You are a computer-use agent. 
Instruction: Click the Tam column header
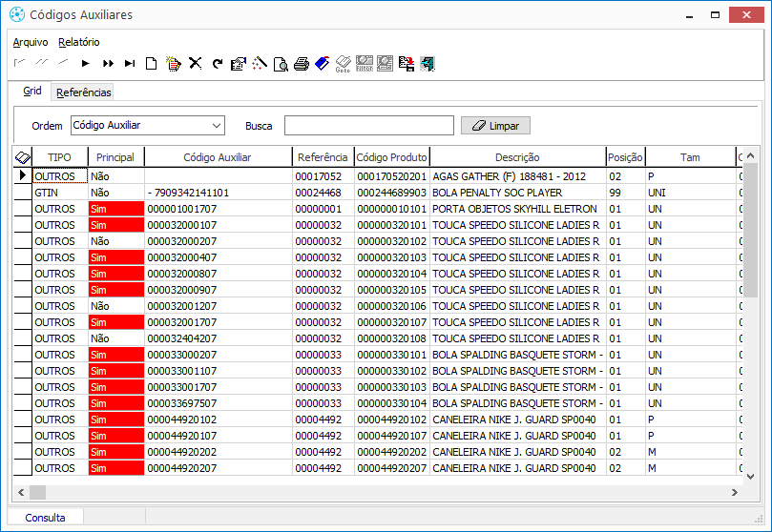(x=690, y=157)
